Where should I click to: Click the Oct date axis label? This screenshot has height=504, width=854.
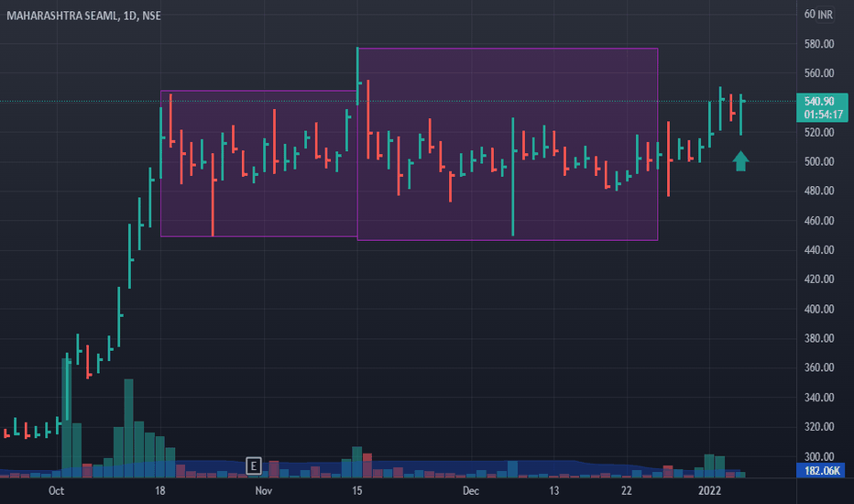pos(56,491)
